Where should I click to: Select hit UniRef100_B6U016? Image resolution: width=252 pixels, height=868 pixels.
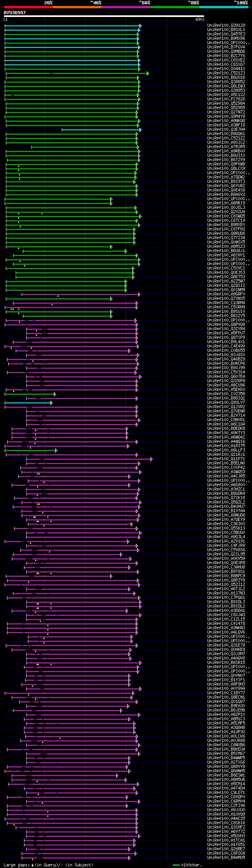coord(226,78)
